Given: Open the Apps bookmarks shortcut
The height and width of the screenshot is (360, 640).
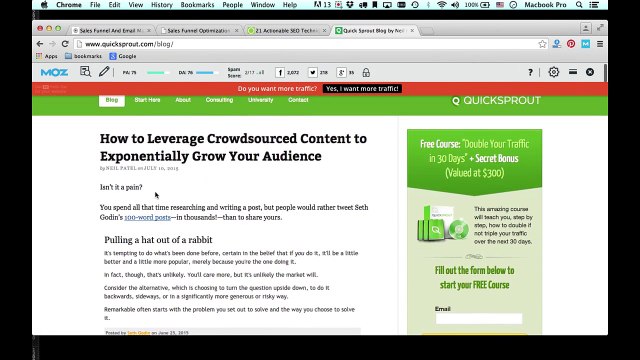Looking at the screenshot, I should click(x=47, y=56).
